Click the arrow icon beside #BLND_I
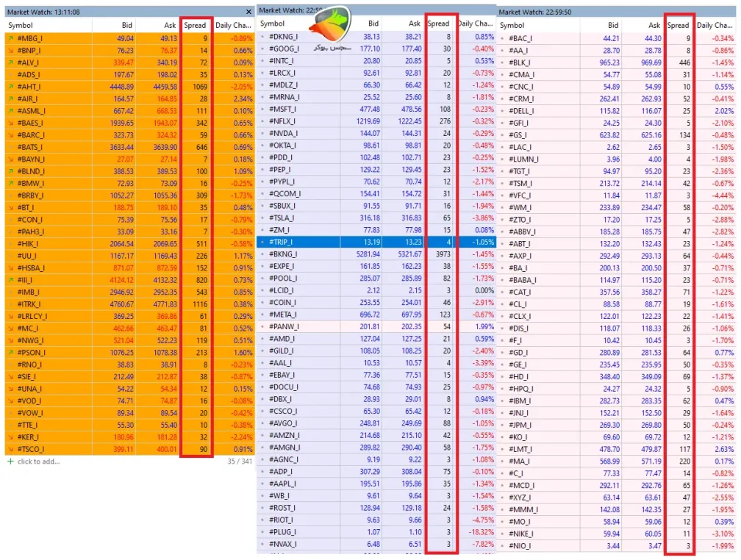Screen dimensions: 741x560 coord(10,171)
